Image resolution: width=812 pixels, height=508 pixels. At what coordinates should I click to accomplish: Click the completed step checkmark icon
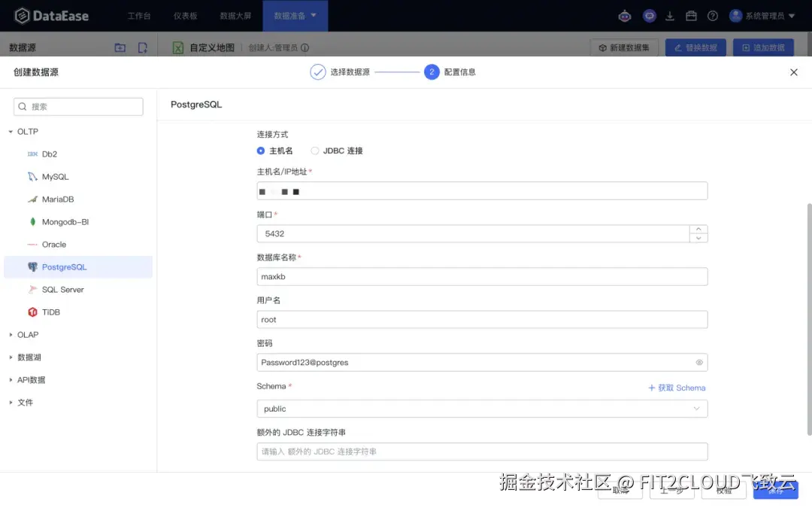pyautogui.click(x=317, y=72)
